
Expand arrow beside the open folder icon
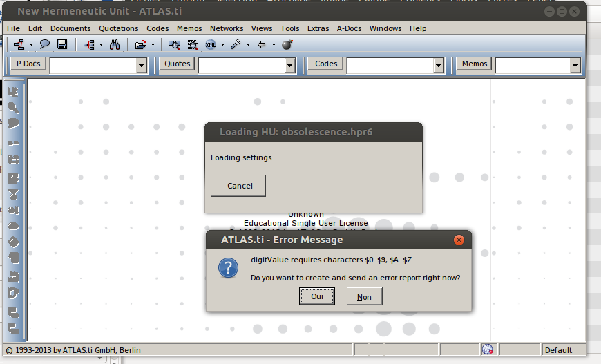tap(153, 45)
